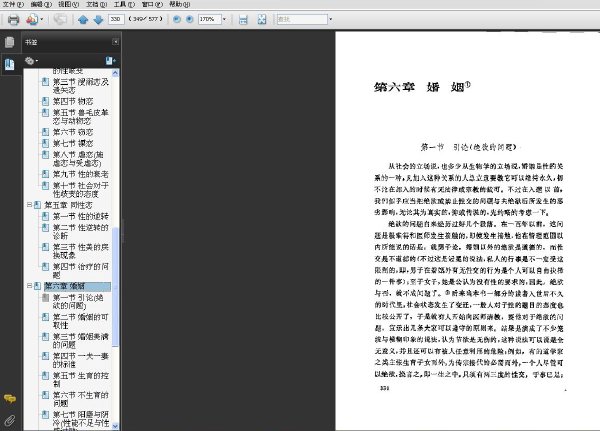Select bookmark 第七节 阴痿与阴冷
Image resolution: width=600 pixels, height=431 pixels.
pos(81,420)
